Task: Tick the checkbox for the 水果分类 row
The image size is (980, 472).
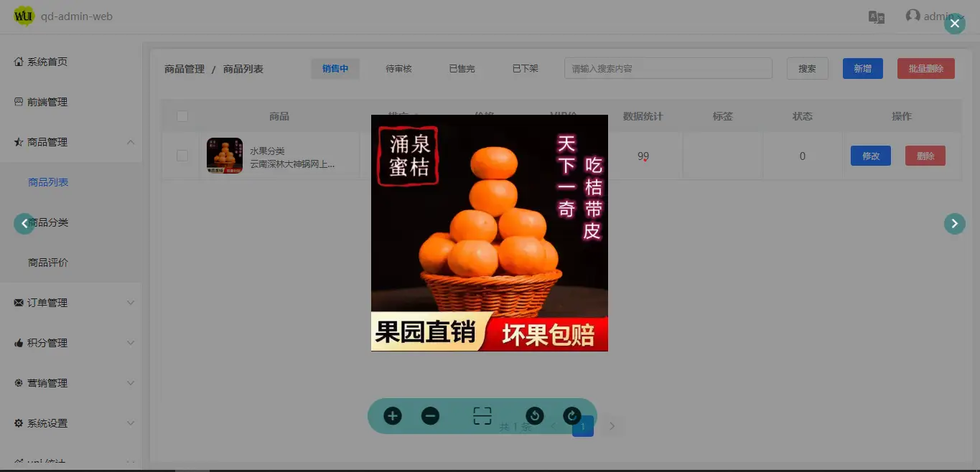Action: point(182,156)
